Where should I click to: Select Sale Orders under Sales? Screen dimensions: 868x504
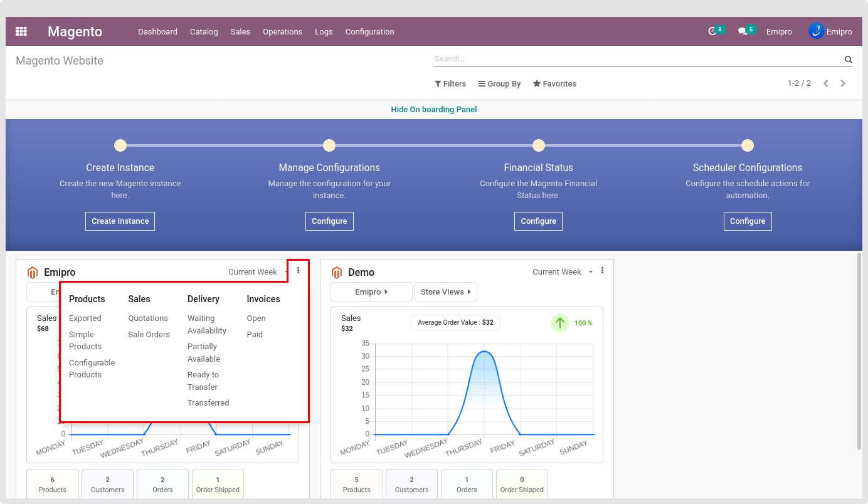point(149,335)
